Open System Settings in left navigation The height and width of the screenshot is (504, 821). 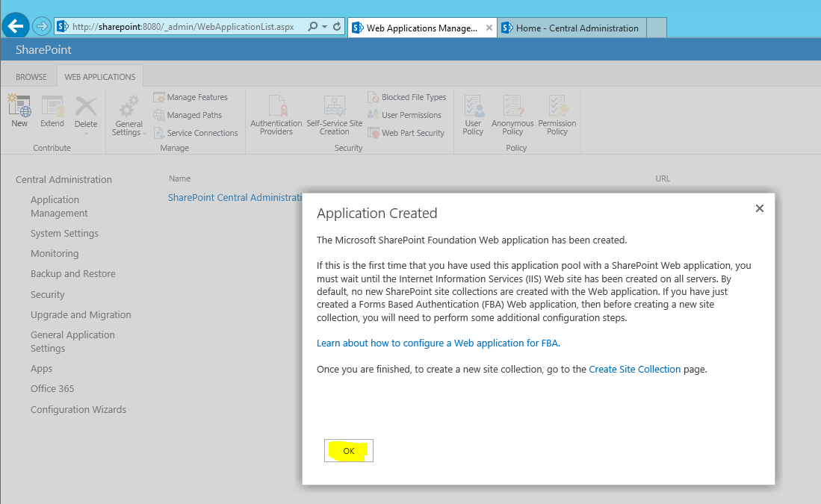[x=64, y=234]
